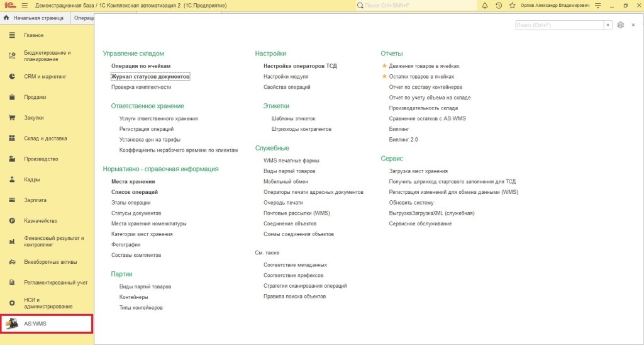Open Отчет по составу контейнеров
Viewport: 644px width, 345px height.
point(426,87)
